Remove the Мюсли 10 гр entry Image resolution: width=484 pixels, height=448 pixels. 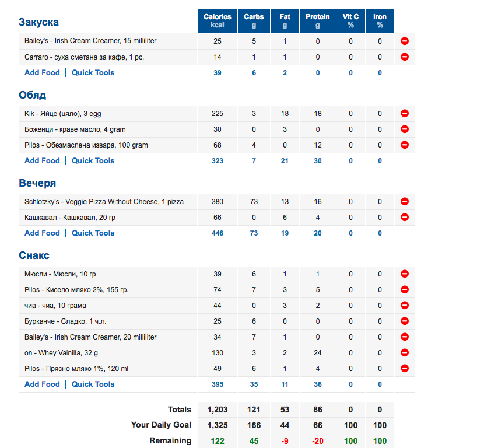pyautogui.click(x=405, y=274)
